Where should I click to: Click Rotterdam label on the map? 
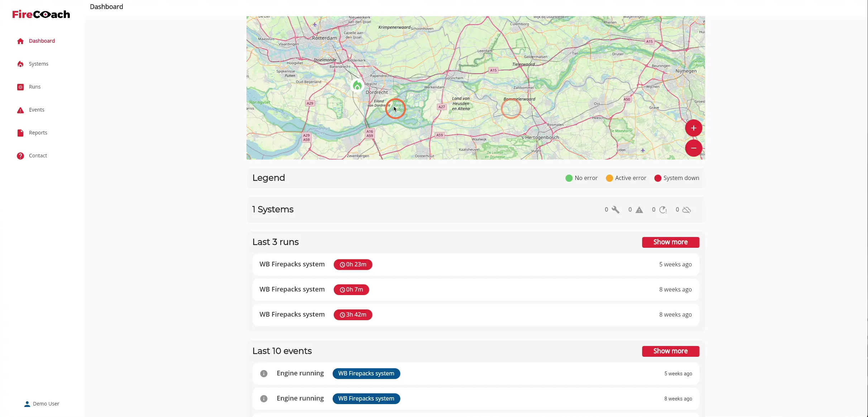coord(324,38)
